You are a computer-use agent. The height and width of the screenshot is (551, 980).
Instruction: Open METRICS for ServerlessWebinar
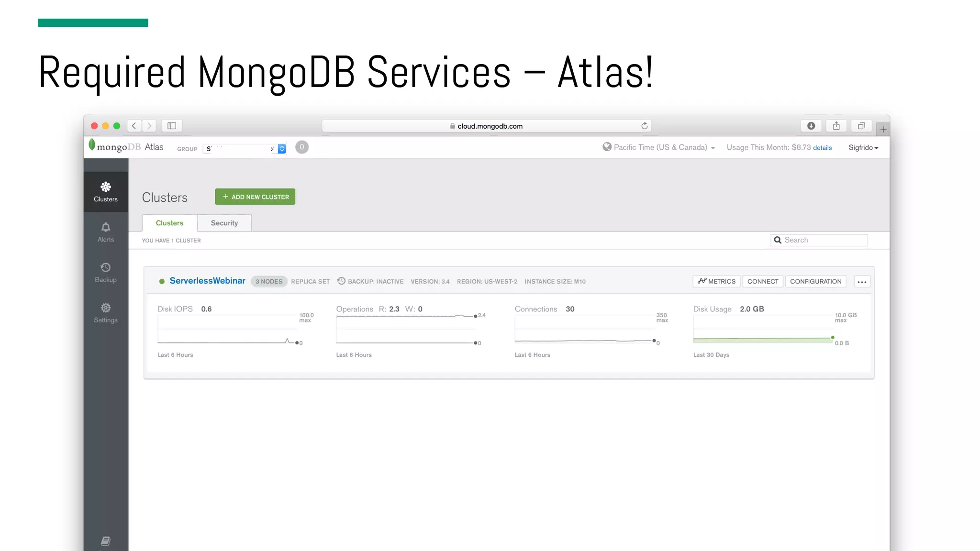click(716, 281)
